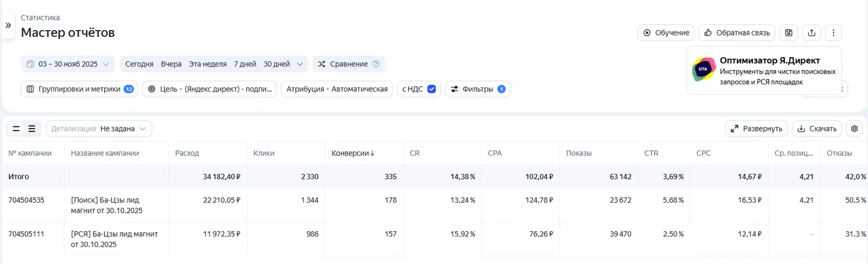Sort by the CPA column header
Image resolution: width=868 pixels, height=264 pixels.
(x=494, y=153)
